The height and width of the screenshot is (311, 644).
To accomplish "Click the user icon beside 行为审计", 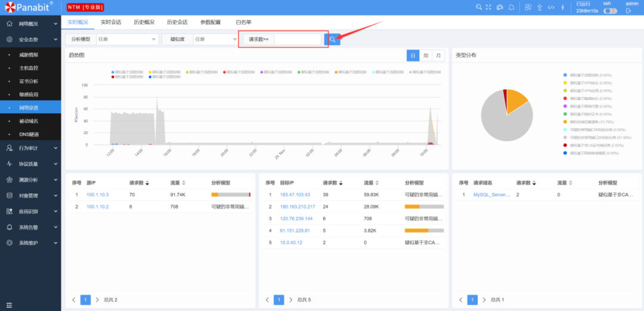I will point(10,148).
